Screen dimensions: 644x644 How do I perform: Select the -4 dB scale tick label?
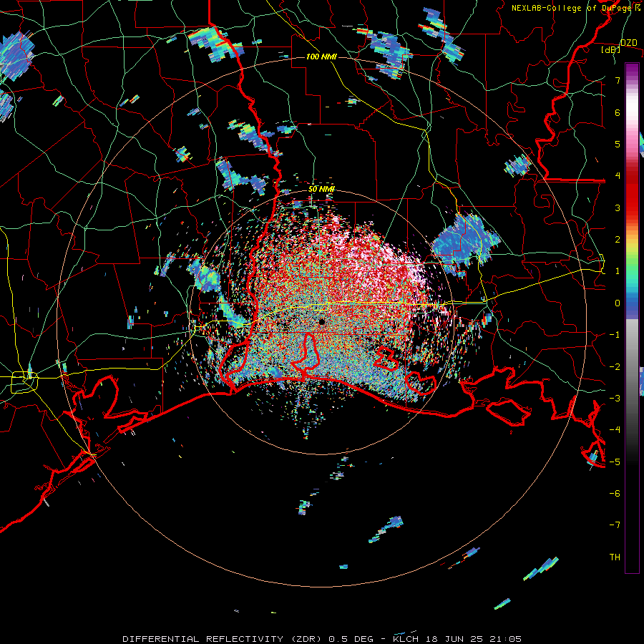(615, 430)
